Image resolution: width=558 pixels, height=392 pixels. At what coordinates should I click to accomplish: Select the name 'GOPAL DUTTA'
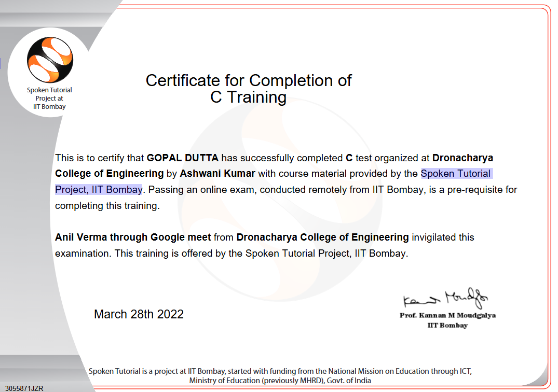[x=183, y=158]
